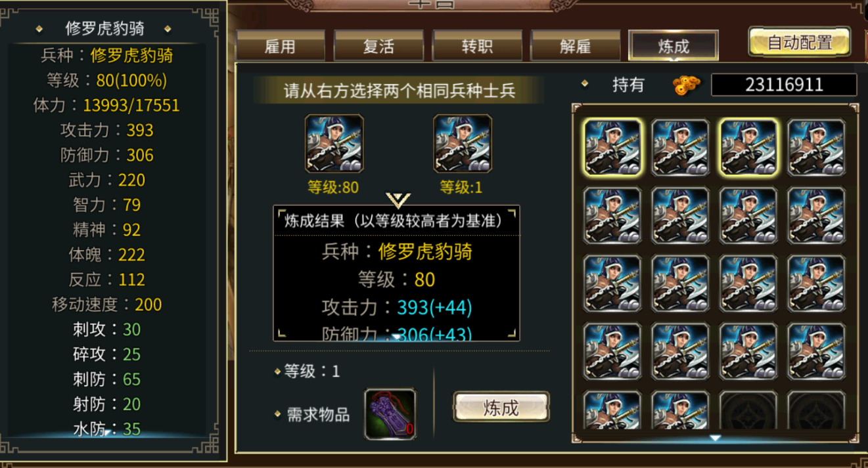Click the 自动配置 button
Viewport: 868px width, 468px height.
pyautogui.click(x=800, y=43)
